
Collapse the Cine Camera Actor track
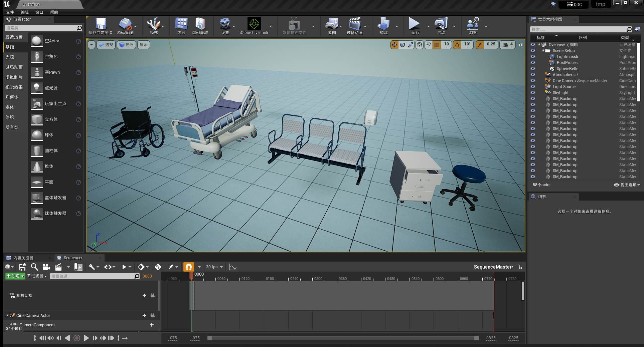pyautogui.click(x=7, y=315)
